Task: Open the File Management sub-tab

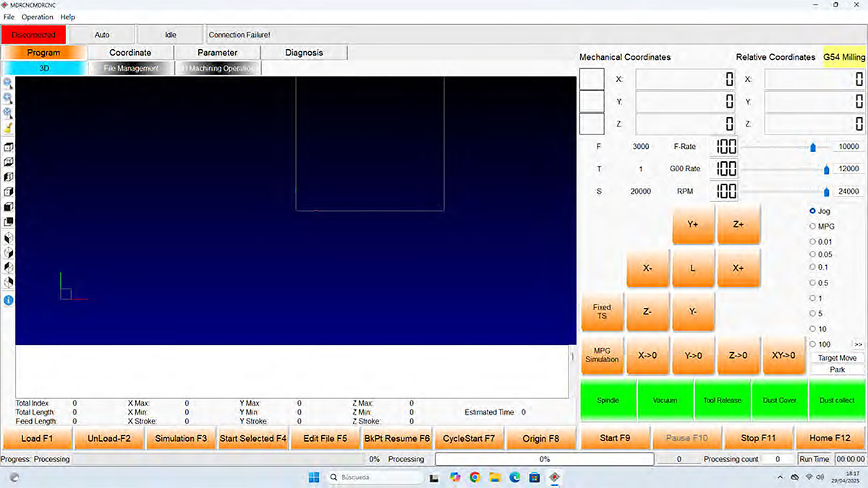Action: (130, 69)
